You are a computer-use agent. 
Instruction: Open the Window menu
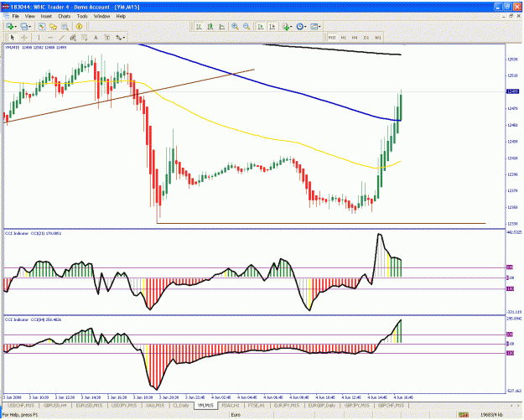pyautogui.click(x=101, y=16)
